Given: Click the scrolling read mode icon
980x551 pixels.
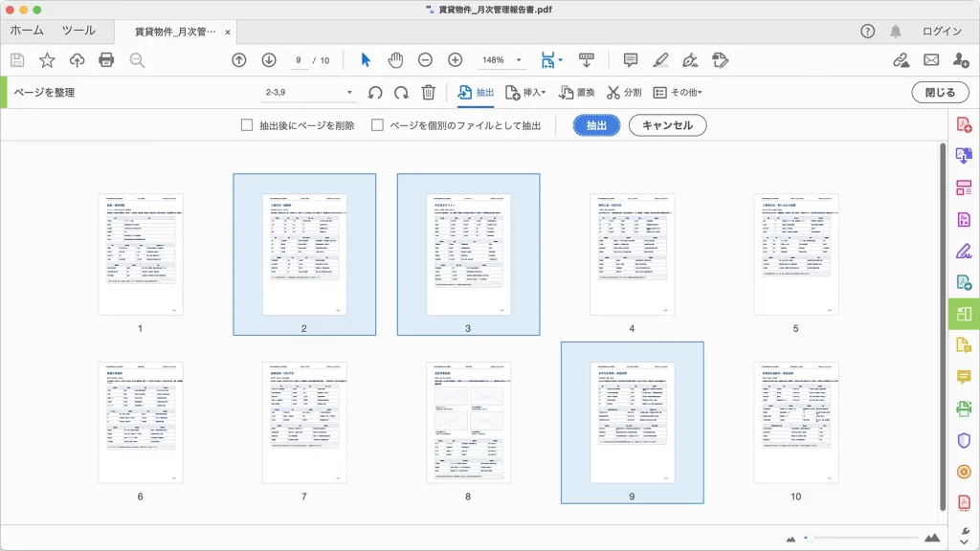Looking at the screenshot, I should (x=587, y=60).
